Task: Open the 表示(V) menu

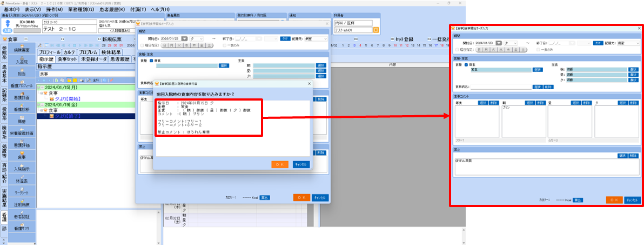Action: pos(33,9)
